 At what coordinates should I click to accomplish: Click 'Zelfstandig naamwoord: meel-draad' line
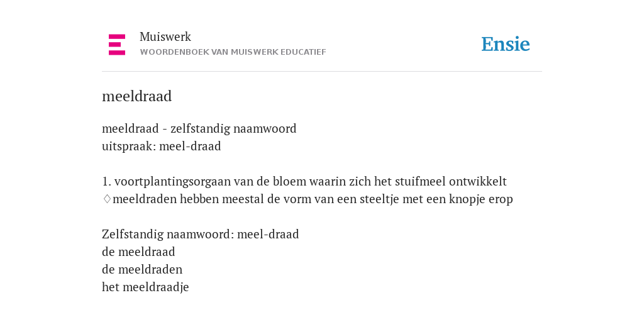coord(201,235)
